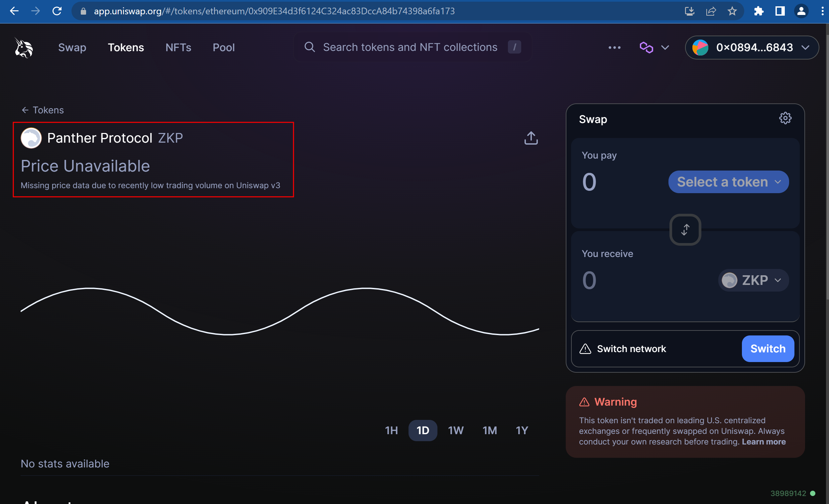
Task: Click the swap direction arrows icon
Action: click(685, 229)
